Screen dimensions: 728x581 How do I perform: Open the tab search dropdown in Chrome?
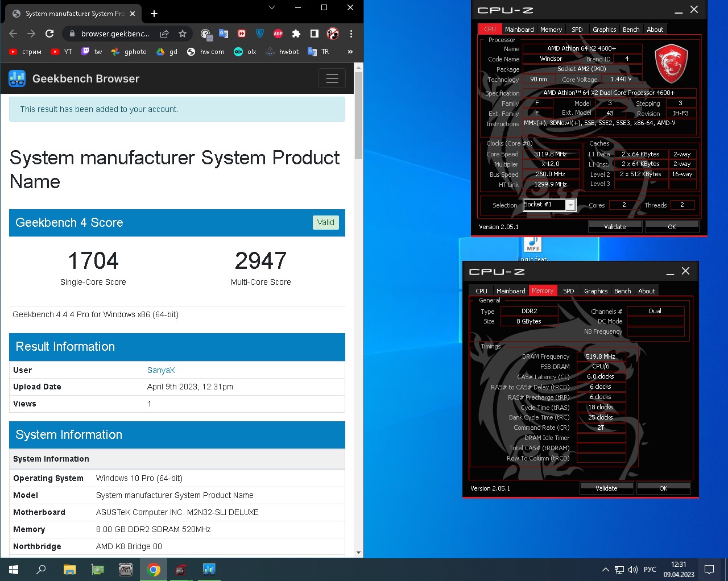(x=272, y=7)
